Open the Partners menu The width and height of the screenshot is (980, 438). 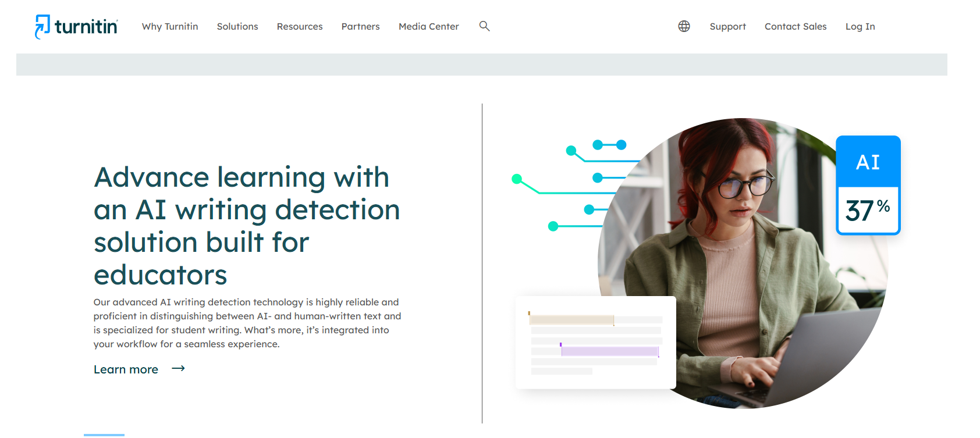(x=361, y=27)
